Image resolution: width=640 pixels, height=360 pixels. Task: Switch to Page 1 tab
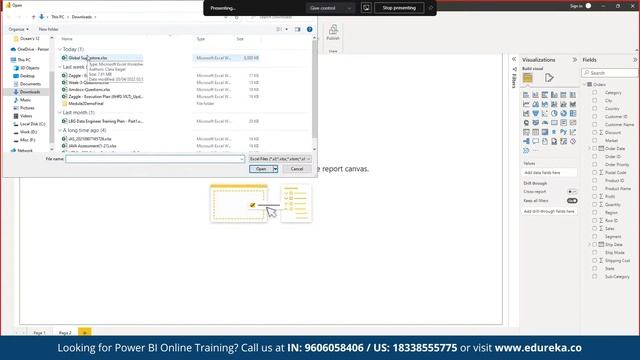[x=40, y=333]
